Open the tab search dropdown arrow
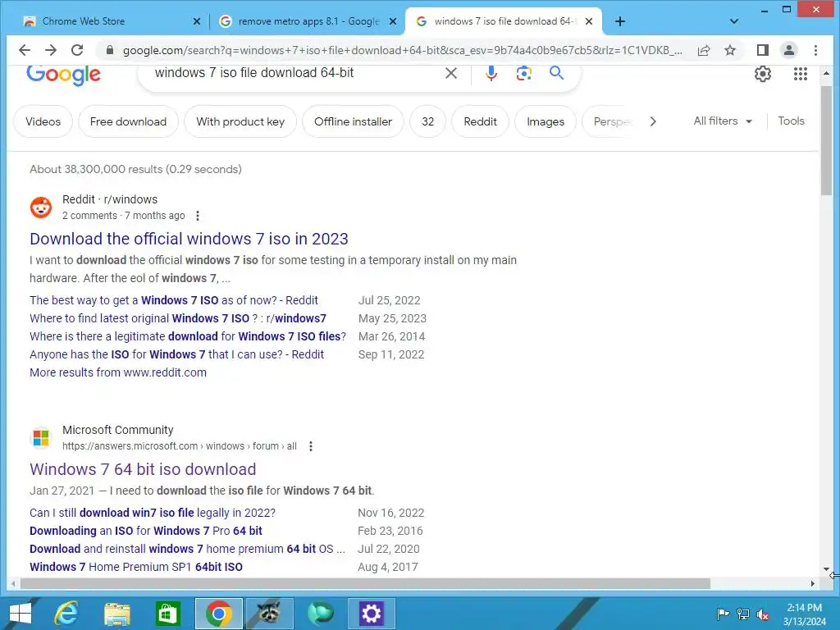Screen dimensions: 840x630 [x=734, y=21]
